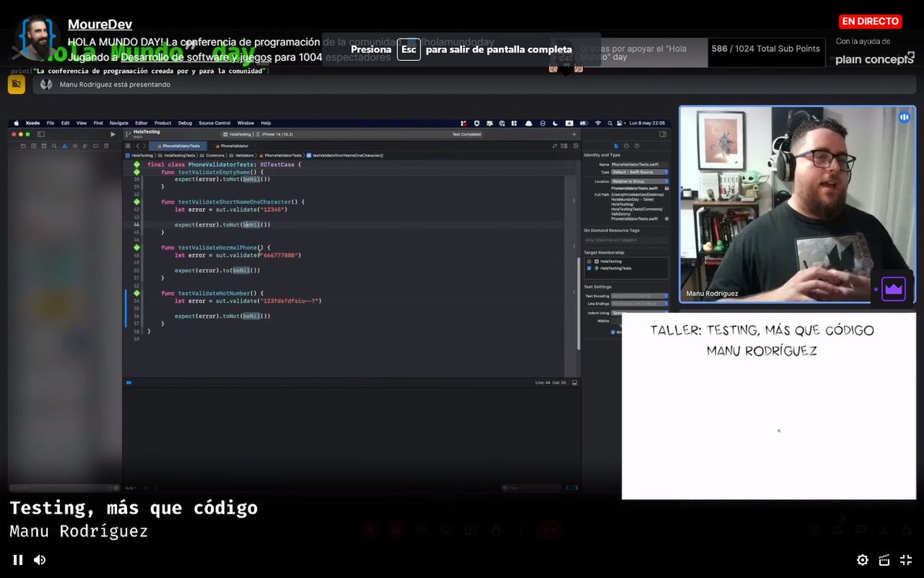Select the PhoneValidatorTests editor tab

point(178,146)
